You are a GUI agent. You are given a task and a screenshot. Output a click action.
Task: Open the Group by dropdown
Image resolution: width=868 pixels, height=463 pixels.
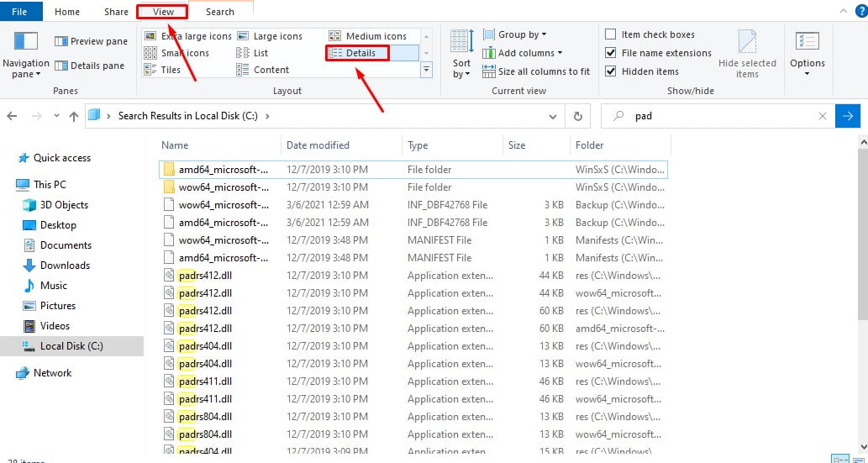click(515, 35)
